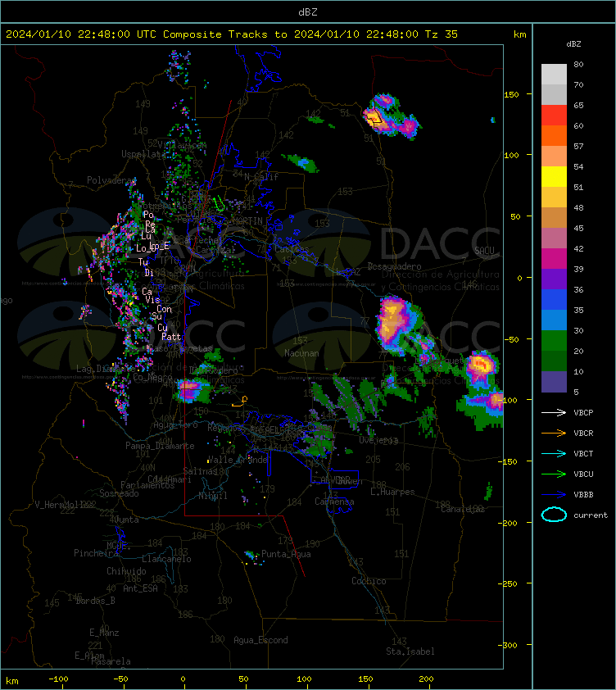Screen dimensions: 616x690
Task: Click the -100 tick on the horizontal axis
Action: [58, 679]
